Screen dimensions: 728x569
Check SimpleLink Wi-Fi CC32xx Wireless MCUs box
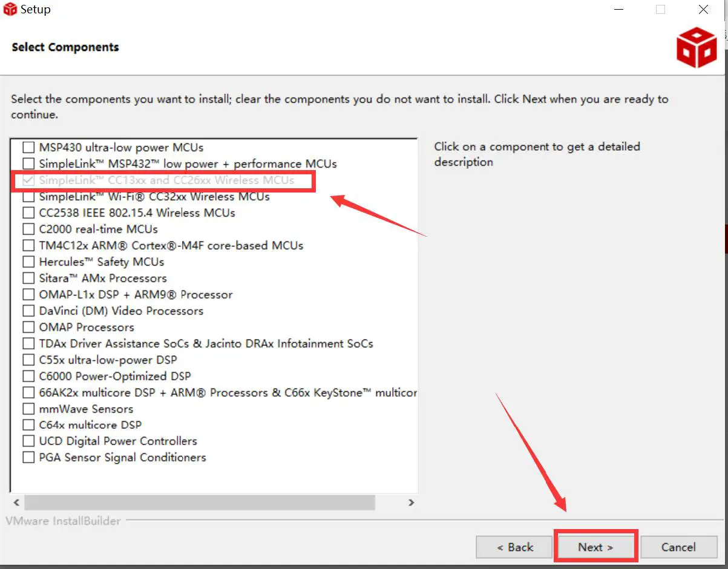coord(28,196)
